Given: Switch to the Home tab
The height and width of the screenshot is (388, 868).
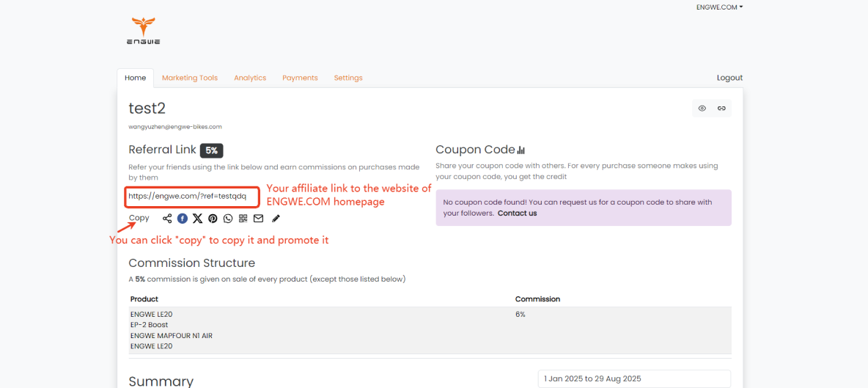Looking at the screenshot, I should [x=135, y=78].
